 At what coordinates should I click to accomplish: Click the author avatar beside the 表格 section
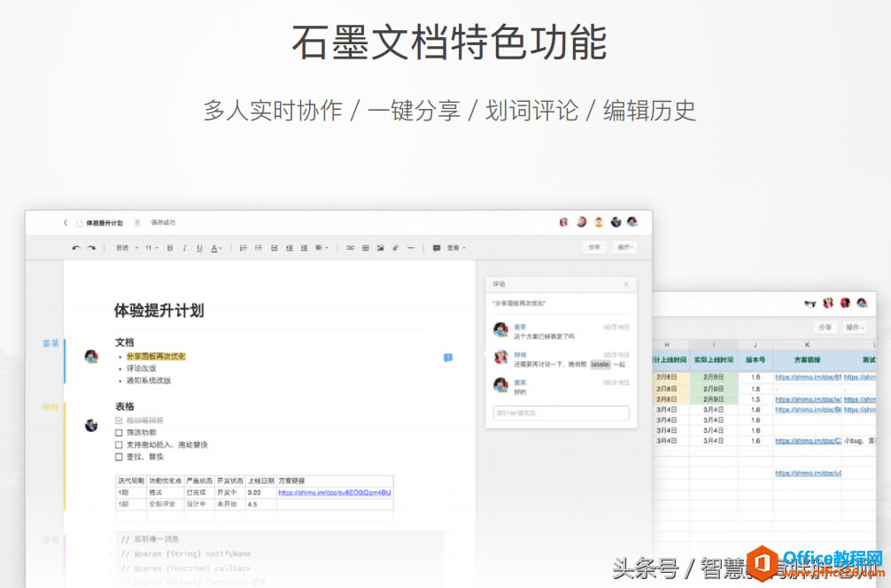(x=91, y=425)
